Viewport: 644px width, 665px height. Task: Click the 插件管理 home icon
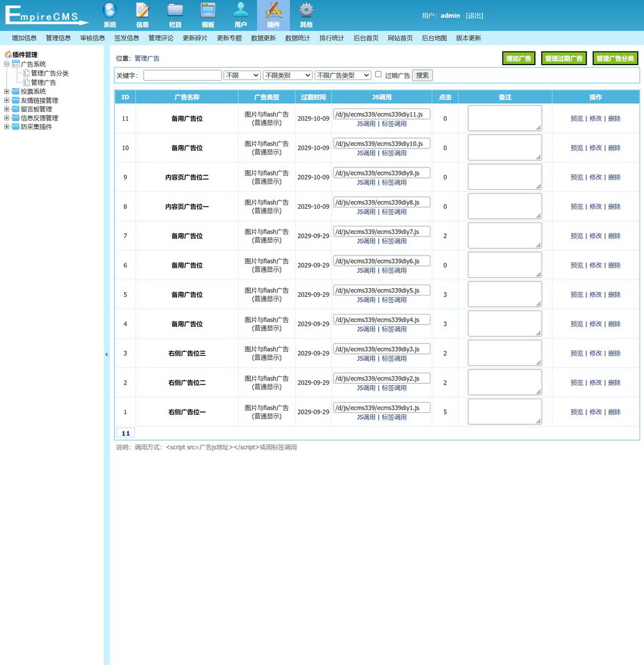[8, 55]
